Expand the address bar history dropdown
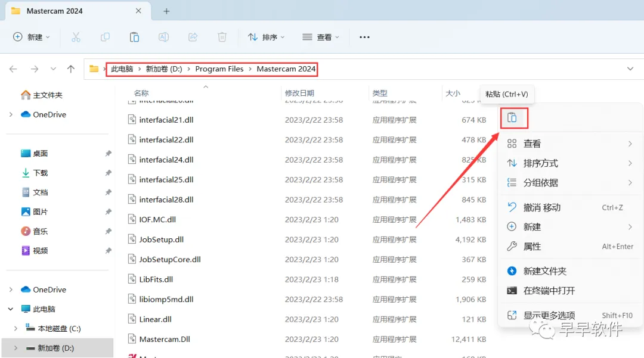Screen dimensions: 644x358 tap(630, 69)
